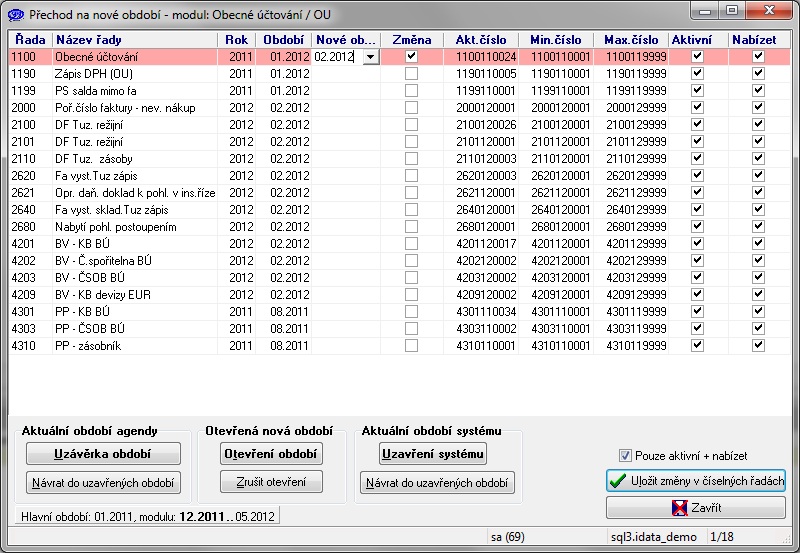Toggle Nabízet checkbox for row 4310 PP - zásobník
800x553 pixels.
click(758, 345)
